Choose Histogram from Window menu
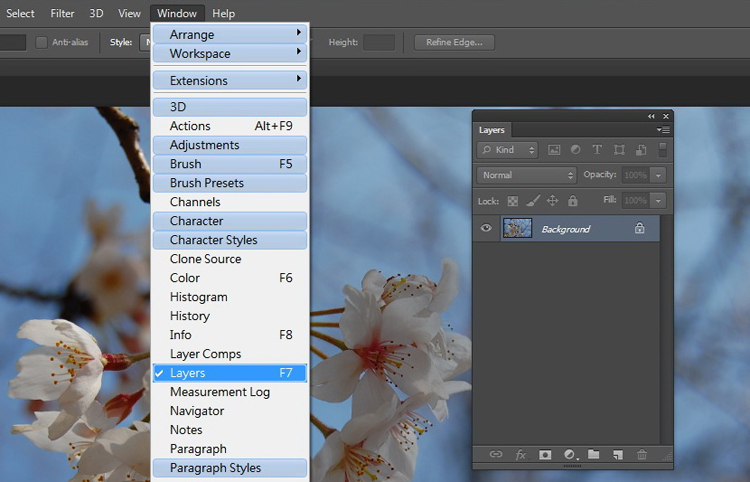 [x=230, y=297]
